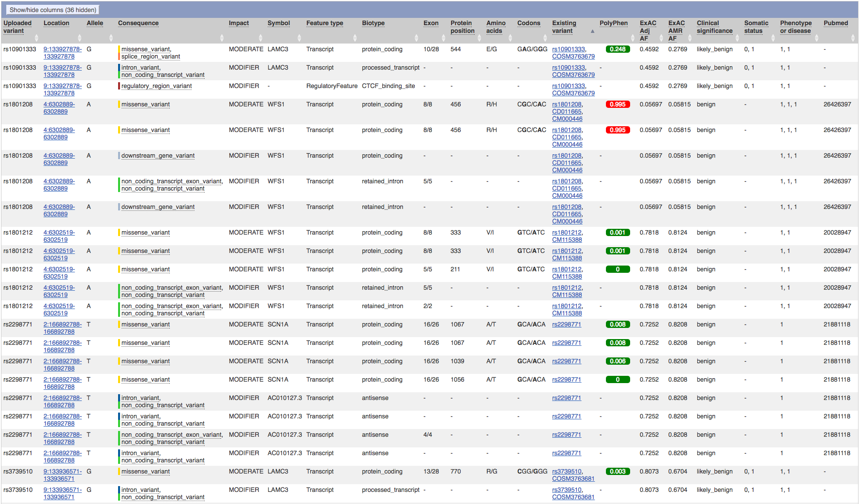
Task: Click the sort arrows in Impact column
Action: click(x=261, y=38)
